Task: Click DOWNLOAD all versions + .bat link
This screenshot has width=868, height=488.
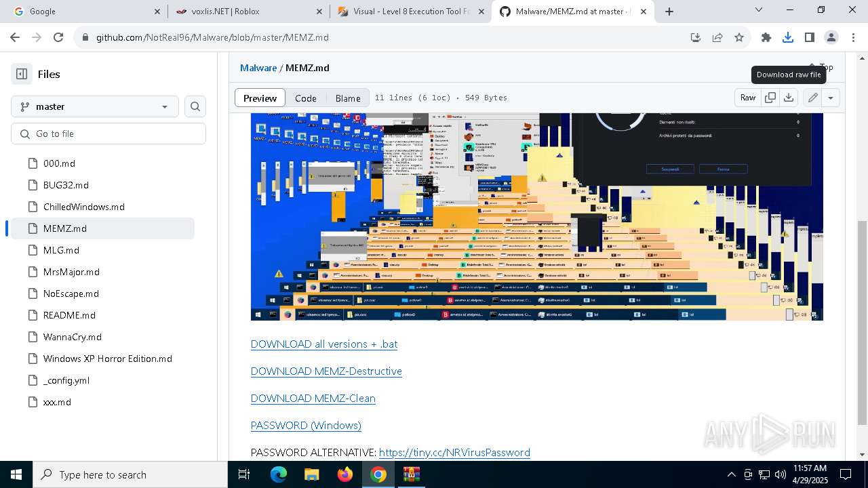Action: 324,344
